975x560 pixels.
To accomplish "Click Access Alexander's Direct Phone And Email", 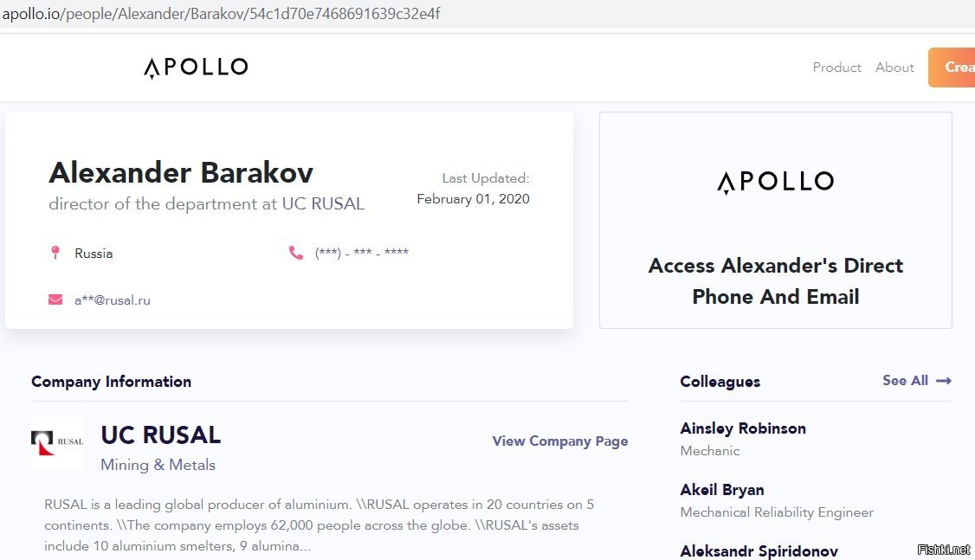I will [775, 281].
